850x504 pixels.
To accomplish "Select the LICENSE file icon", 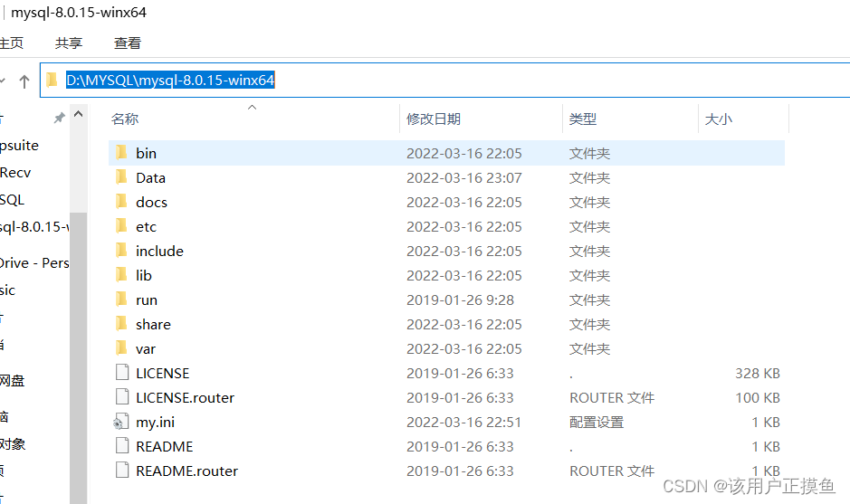I will pos(122,372).
